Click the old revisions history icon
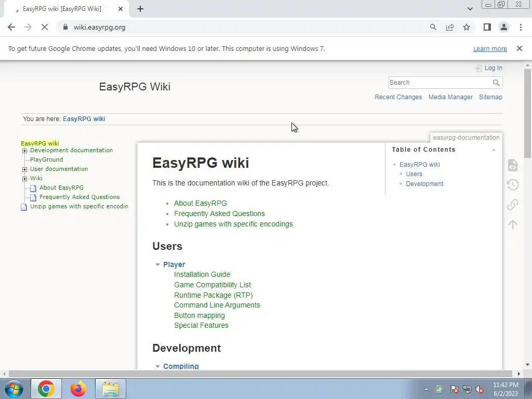 [x=513, y=184]
